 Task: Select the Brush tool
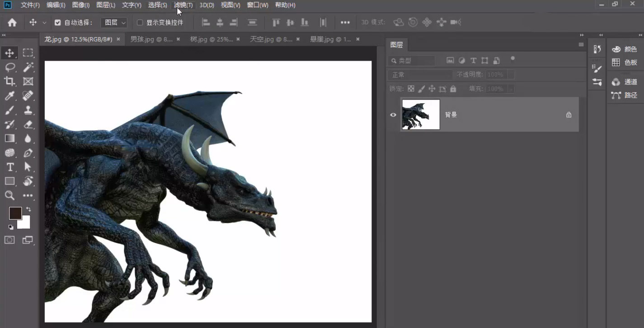pyautogui.click(x=9, y=110)
